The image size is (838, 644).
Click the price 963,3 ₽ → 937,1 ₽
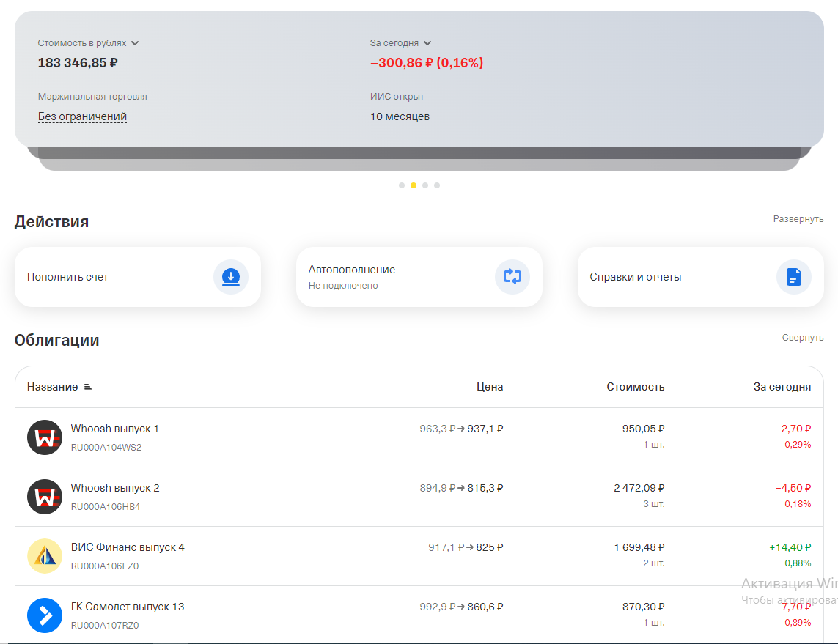coord(461,429)
